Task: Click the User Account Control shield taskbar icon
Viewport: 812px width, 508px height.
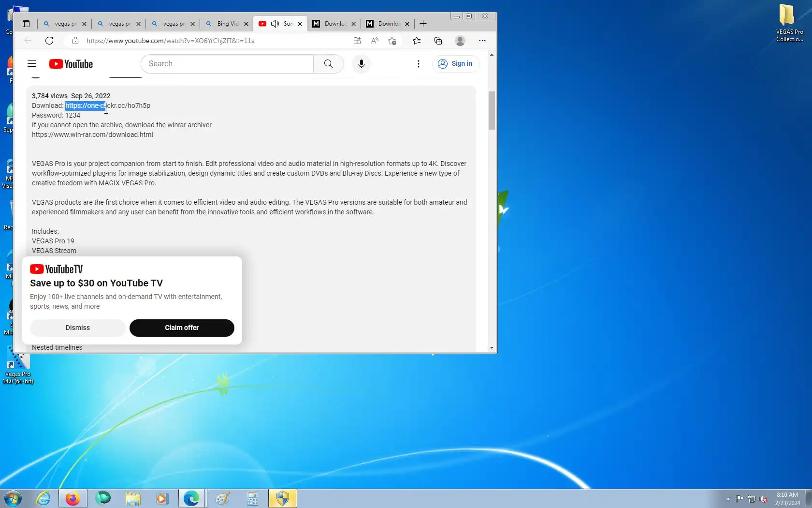Action: pos(283,498)
